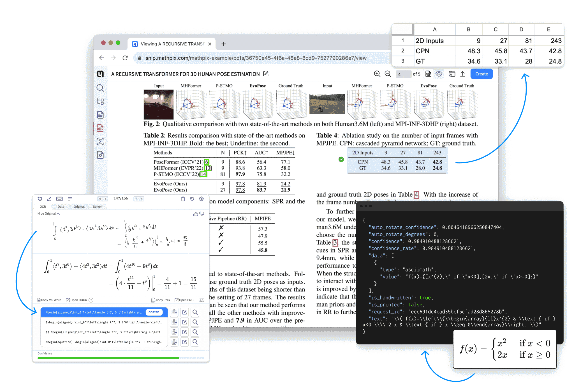Delete the current snip with the trash icon

[x=183, y=199]
